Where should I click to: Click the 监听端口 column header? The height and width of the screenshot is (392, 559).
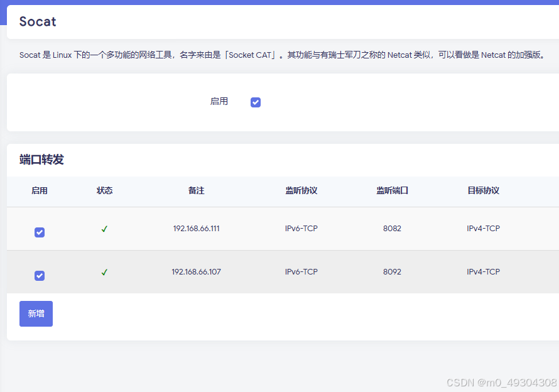(392, 190)
